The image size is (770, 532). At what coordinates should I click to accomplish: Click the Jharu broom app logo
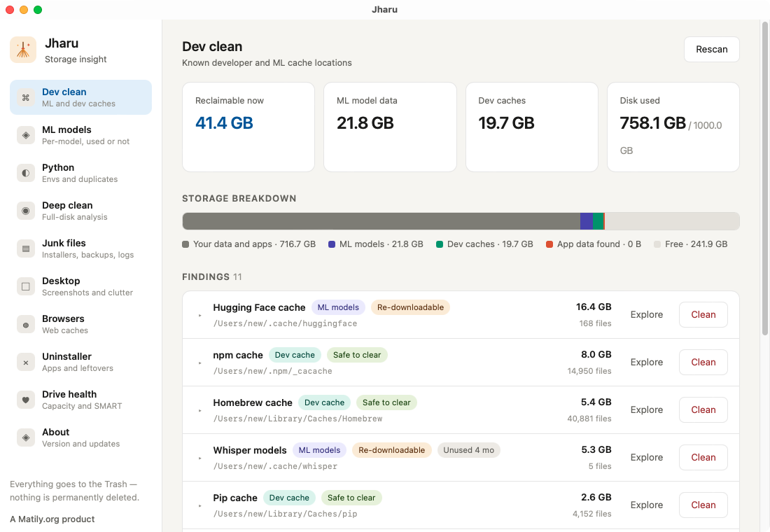click(23, 50)
